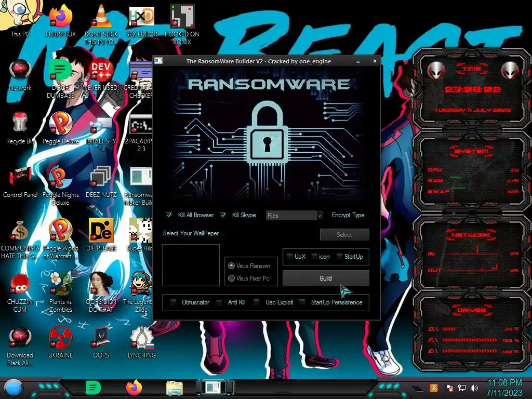Enable the StartUp checkbox beside icon
532x399 pixels.
[339, 257]
